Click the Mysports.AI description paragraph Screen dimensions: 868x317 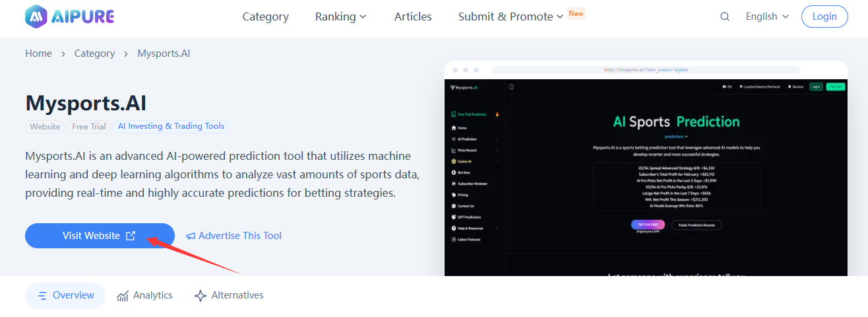click(222, 175)
